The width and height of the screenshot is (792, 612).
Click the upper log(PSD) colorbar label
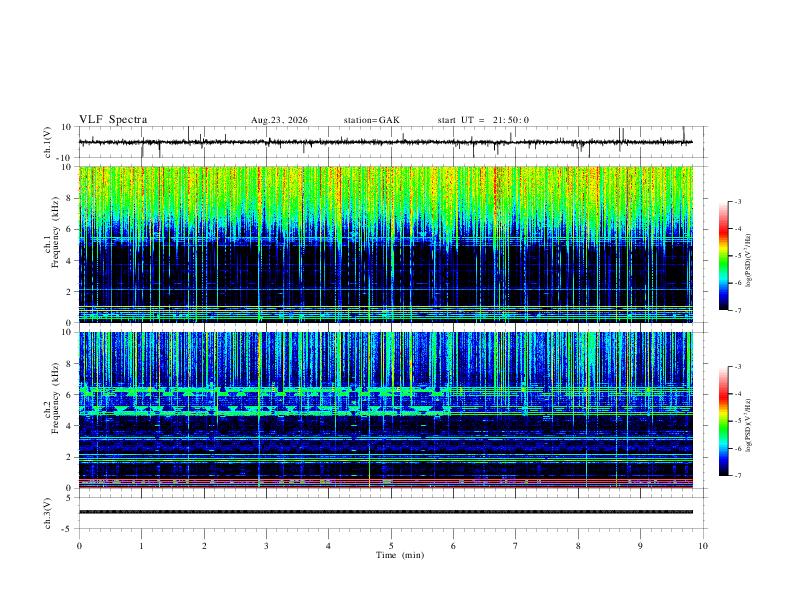(748, 261)
